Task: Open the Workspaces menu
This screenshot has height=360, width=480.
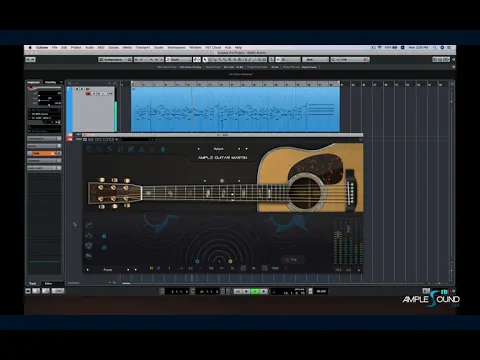Action: pos(176,48)
